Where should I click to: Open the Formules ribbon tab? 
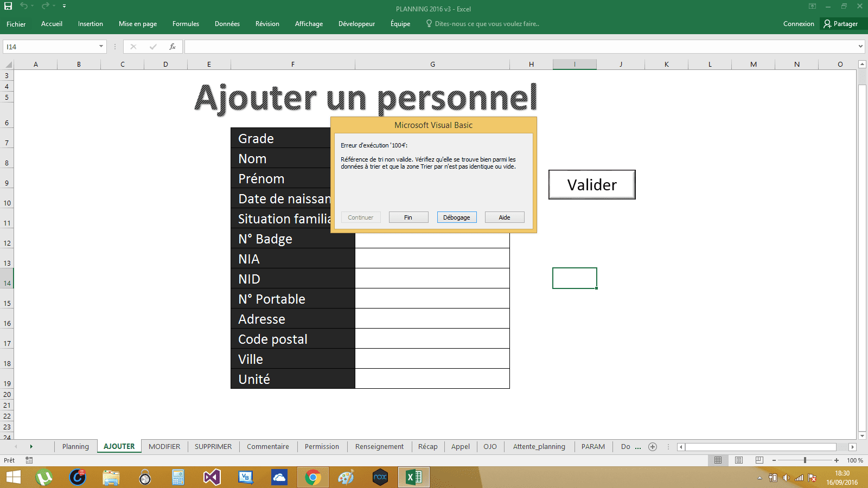(186, 24)
